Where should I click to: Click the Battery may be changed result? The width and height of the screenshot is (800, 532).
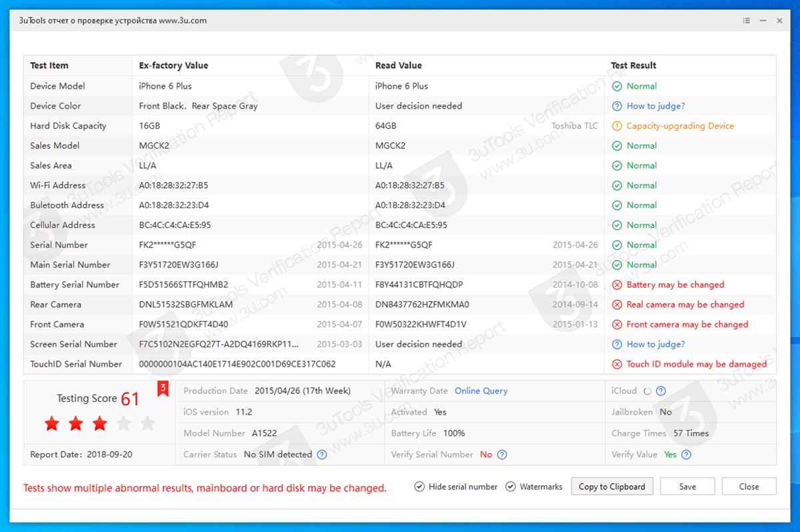[x=675, y=285]
